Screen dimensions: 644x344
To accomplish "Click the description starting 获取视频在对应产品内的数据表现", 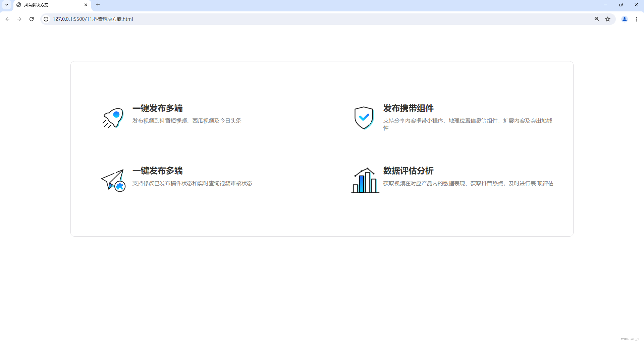I will (x=469, y=184).
